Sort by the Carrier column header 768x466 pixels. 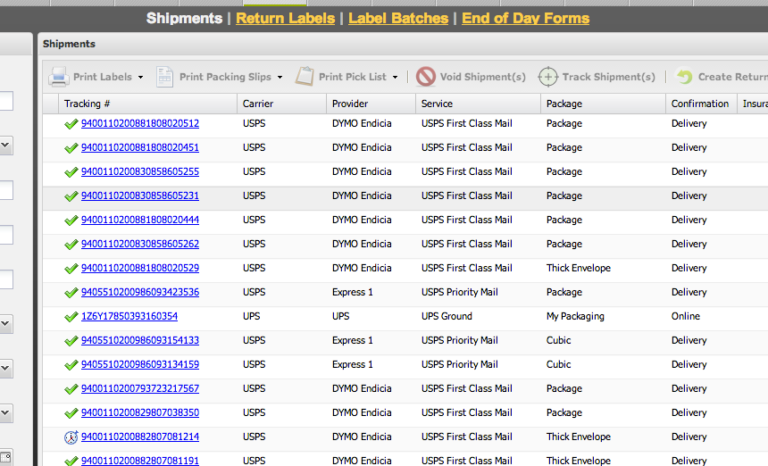(282, 104)
